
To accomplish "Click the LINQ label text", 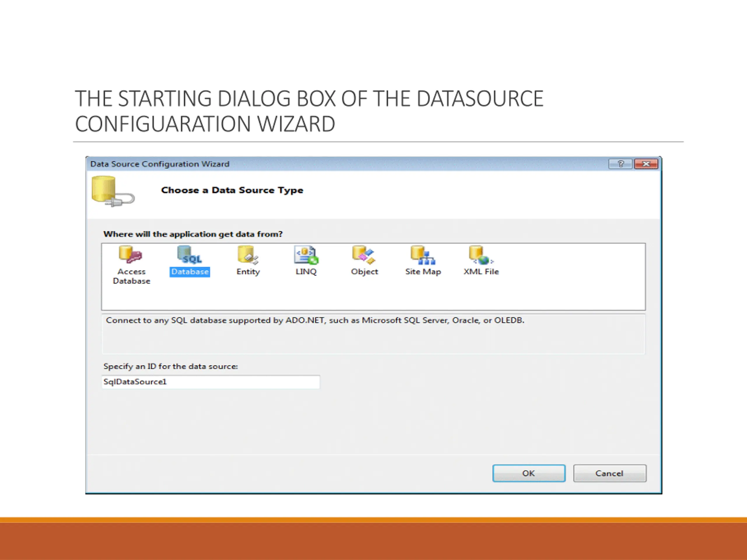I will coord(306,272).
